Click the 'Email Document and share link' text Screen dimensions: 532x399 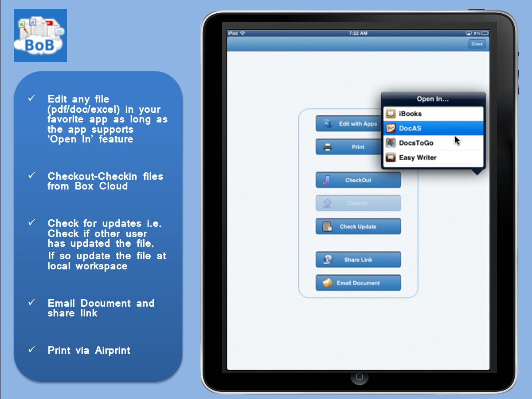click(101, 308)
